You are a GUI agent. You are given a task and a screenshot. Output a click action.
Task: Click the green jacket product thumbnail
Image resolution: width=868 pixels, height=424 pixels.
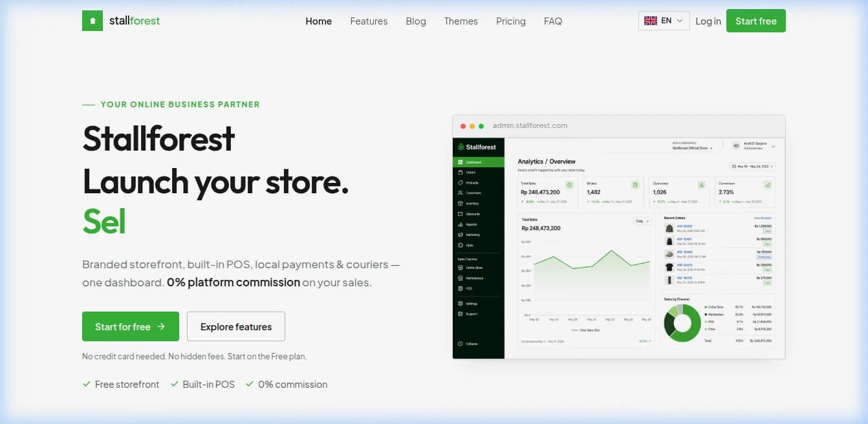[x=669, y=228]
